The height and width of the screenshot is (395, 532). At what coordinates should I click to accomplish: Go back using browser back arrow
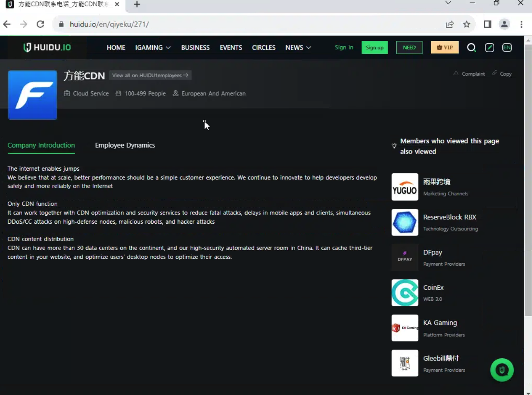[7, 24]
